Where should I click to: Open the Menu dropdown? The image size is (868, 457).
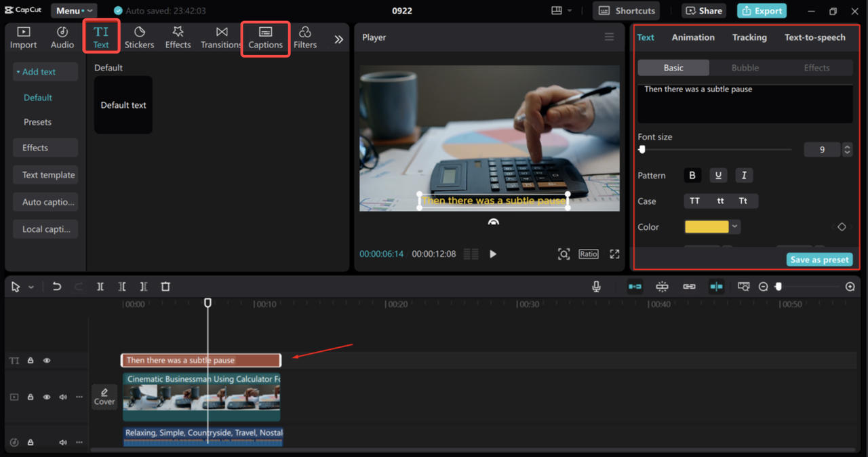[73, 11]
